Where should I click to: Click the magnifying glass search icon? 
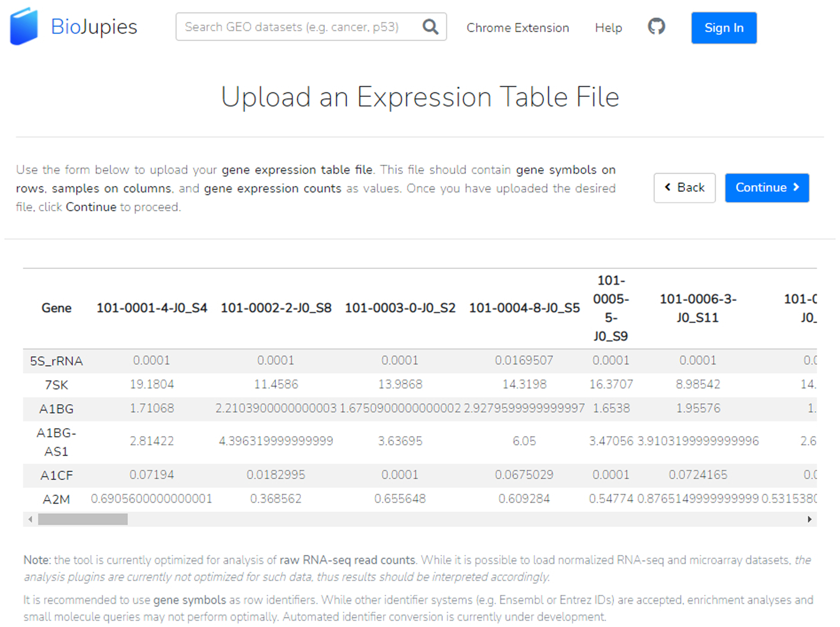click(x=431, y=27)
